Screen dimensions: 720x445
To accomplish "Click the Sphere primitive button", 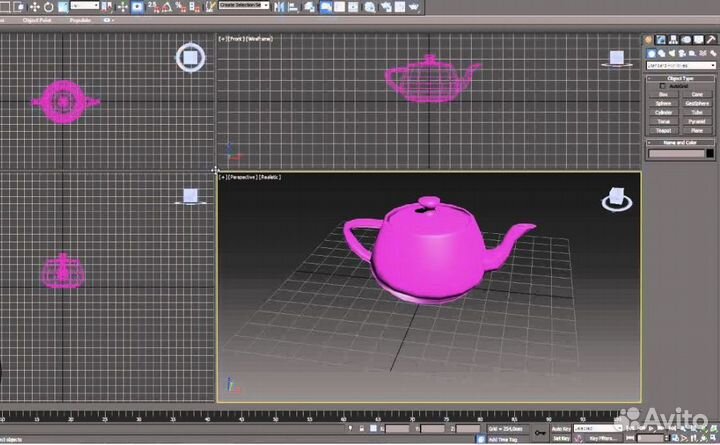I will (663, 103).
